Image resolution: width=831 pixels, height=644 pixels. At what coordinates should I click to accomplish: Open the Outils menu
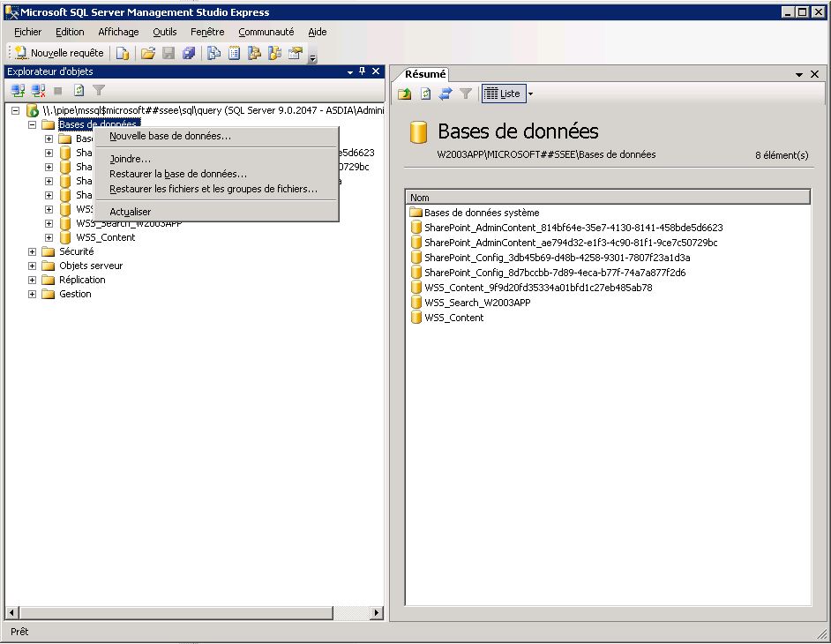point(165,32)
